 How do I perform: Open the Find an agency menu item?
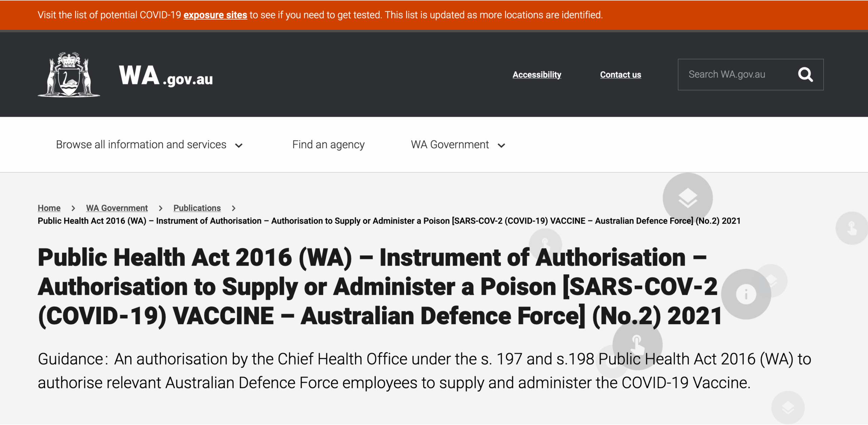[x=328, y=145]
